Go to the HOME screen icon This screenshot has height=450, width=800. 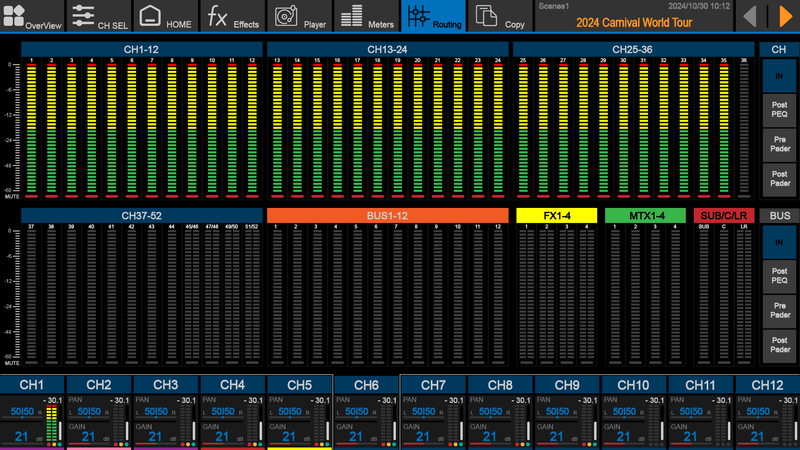click(150, 15)
